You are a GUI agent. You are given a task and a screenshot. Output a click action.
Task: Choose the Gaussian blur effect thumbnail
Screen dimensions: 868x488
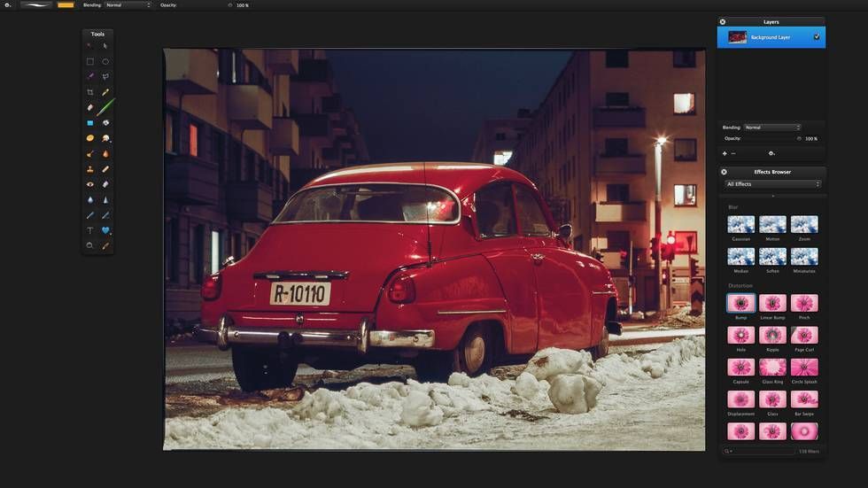tap(740, 225)
